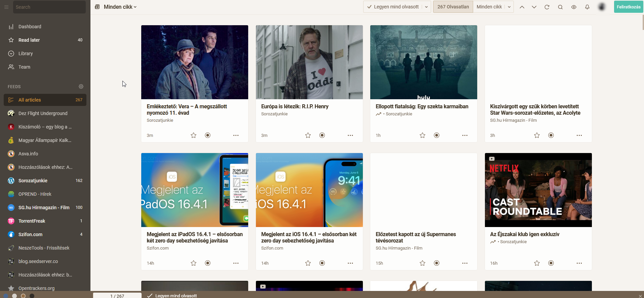Open more options for iPadOS 16.4.1 article
The width and height of the screenshot is (644, 298).
(236, 263)
